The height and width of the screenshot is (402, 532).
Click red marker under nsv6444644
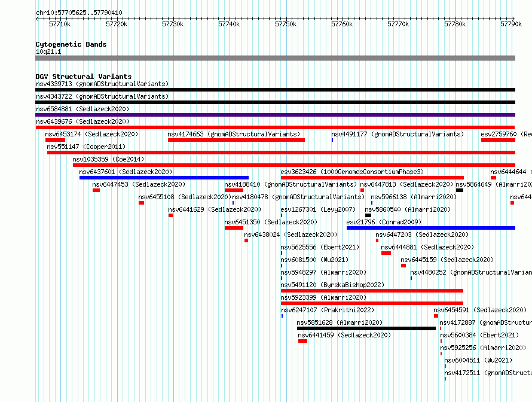493,178
